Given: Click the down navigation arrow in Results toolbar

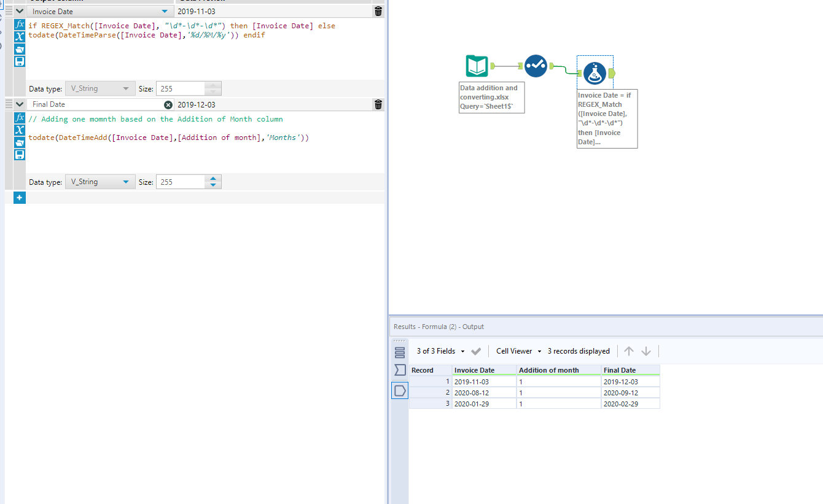Looking at the screenshot, I should tap(646, 351).
